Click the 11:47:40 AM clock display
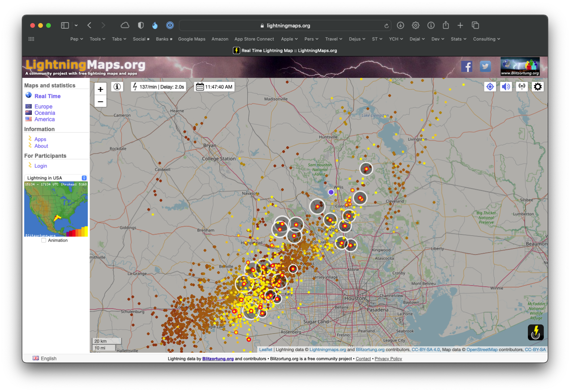 tap(215, 87)
